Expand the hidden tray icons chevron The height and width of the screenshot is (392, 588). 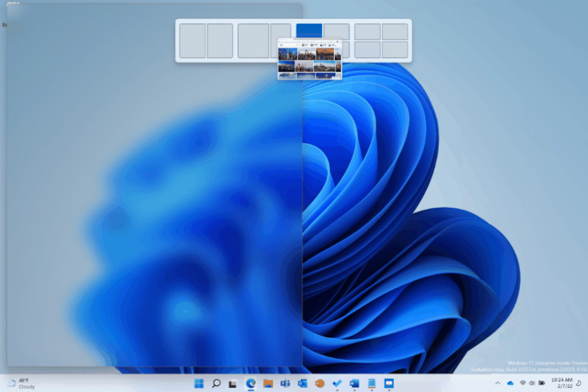[498, 383]
